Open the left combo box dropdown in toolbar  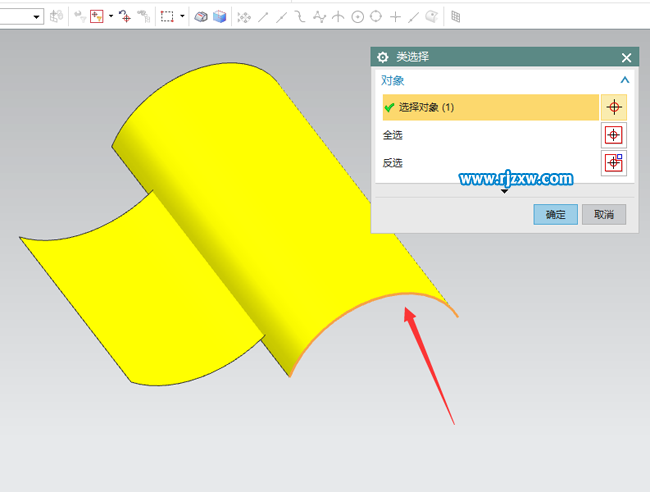click(36, 16)
